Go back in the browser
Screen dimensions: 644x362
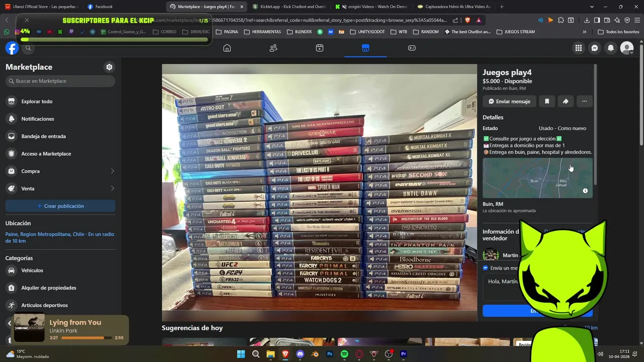(7, 20)
